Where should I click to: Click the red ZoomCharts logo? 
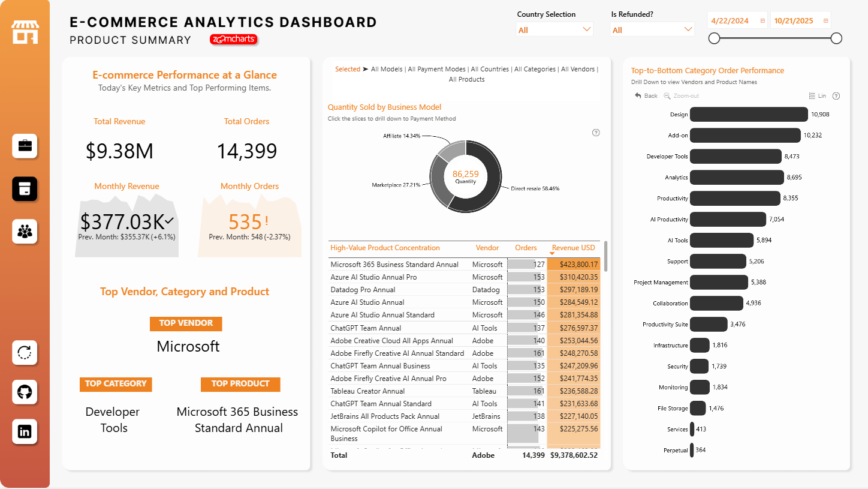coord(234,40)
